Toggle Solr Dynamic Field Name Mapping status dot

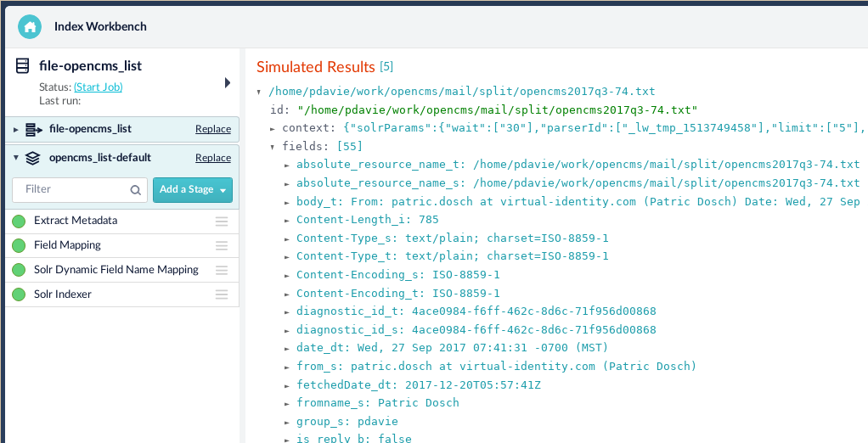coord(19,270)
